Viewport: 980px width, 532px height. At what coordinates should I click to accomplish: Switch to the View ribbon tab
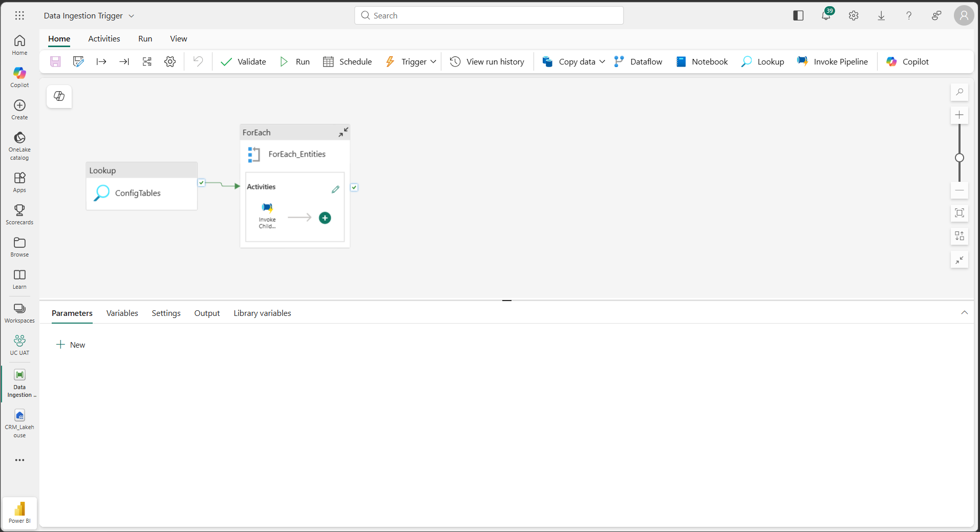pos(179,38)
